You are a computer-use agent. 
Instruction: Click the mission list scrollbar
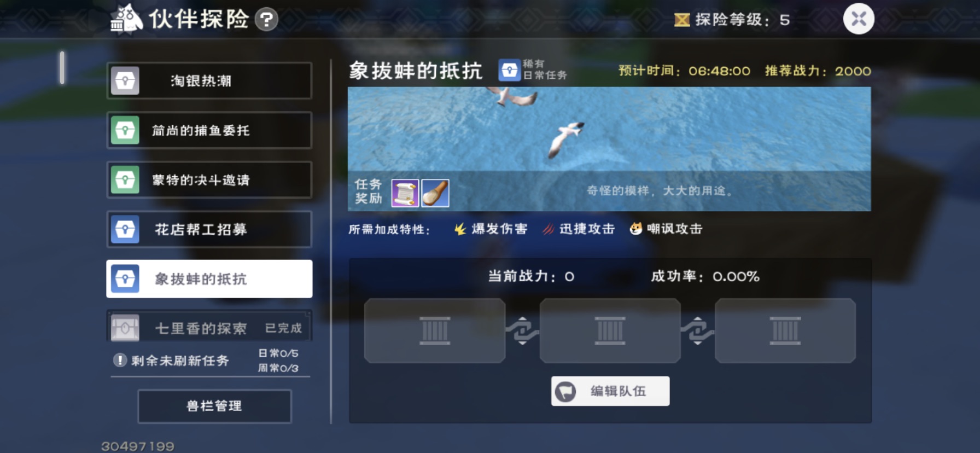pos(62,68)
